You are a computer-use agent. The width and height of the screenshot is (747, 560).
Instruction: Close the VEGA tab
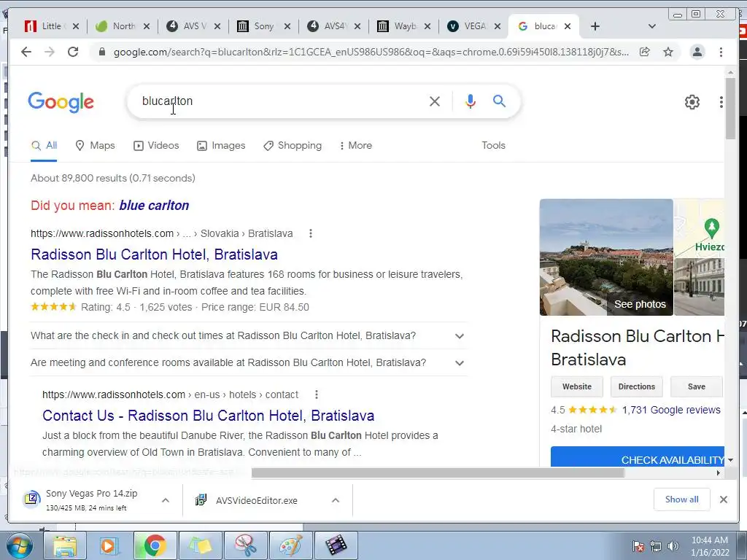[498, 26]
